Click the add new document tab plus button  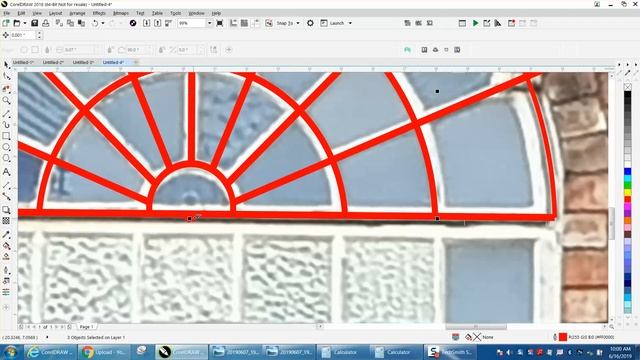[x=136, y=62]
